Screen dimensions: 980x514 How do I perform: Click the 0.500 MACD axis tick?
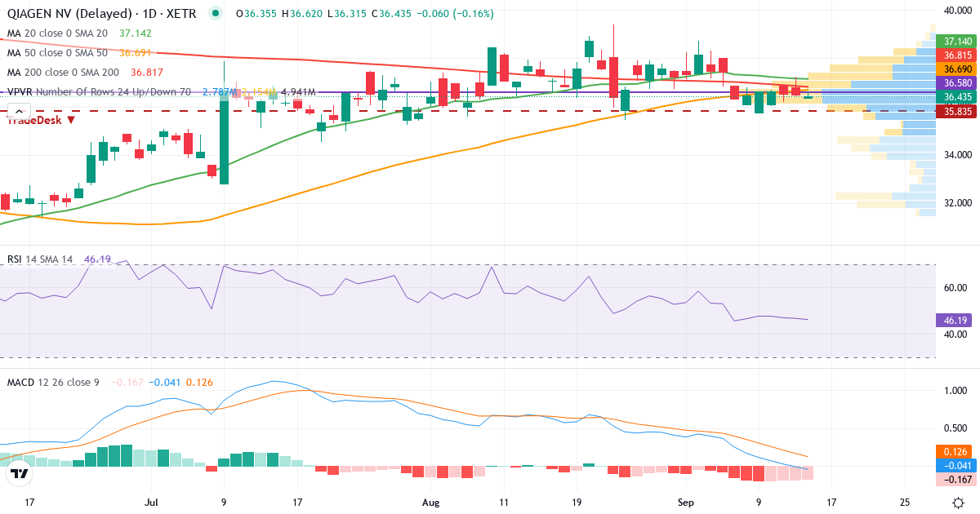coord(955,428)
